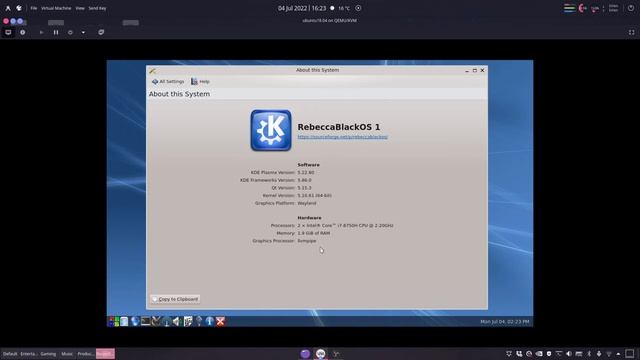Open the File menu in virt-manager
The width and height of the screenshot is (640, 360).
tap(33, 8)
